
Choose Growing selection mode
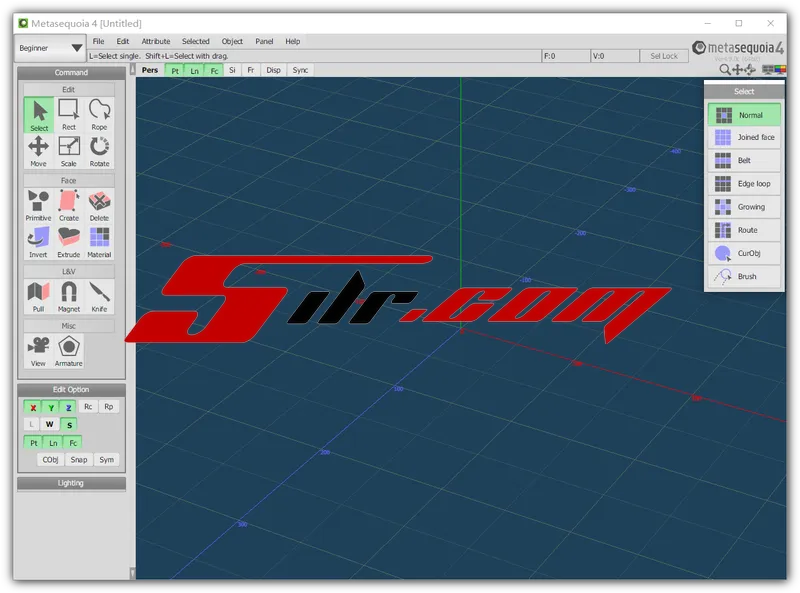click(x=744, y=207)
